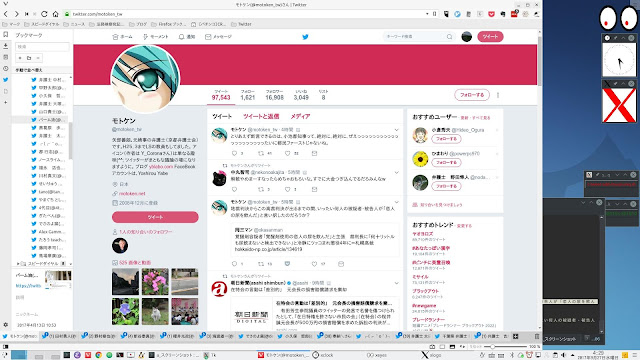Screen dimensions: 640x360
Task: Go back with the browser back arrow
Action: coord(6,14)
